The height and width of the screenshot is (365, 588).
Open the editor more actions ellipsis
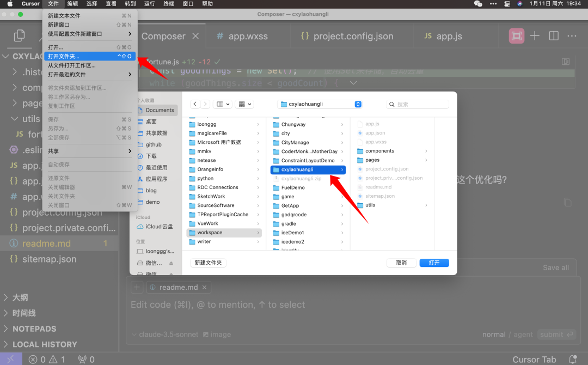(572, 36)
